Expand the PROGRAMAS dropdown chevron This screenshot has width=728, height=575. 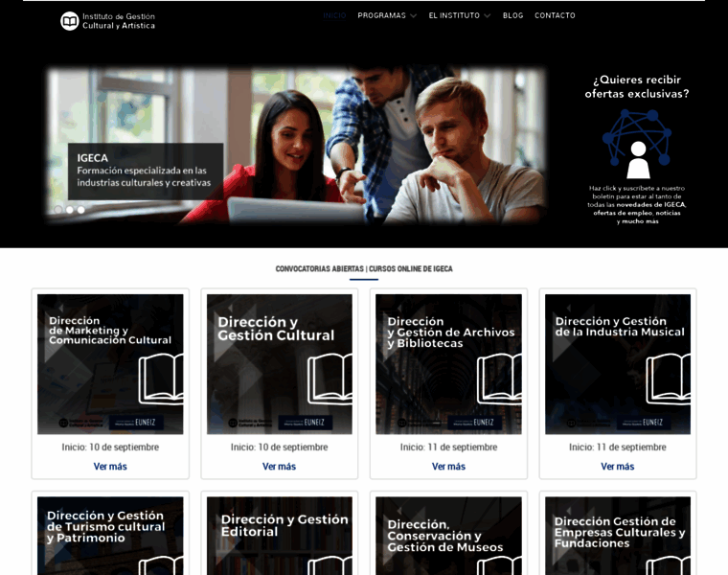413,15
